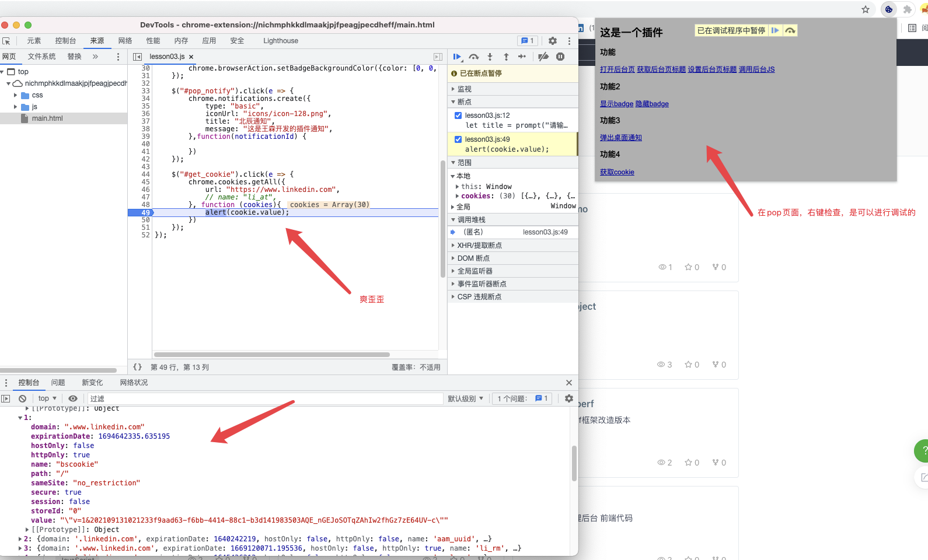Open the console top context dropdown
928x560 pixels.
tap(48, 398)
